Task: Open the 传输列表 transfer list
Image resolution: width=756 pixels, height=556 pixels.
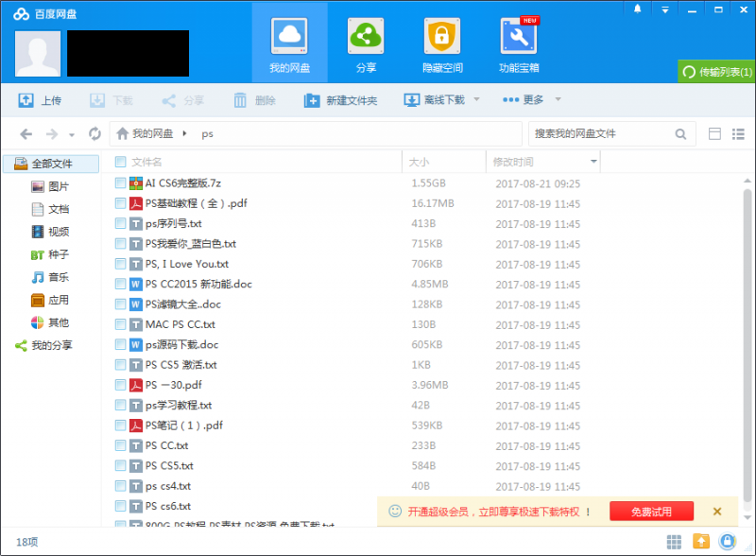Action: 716,72
